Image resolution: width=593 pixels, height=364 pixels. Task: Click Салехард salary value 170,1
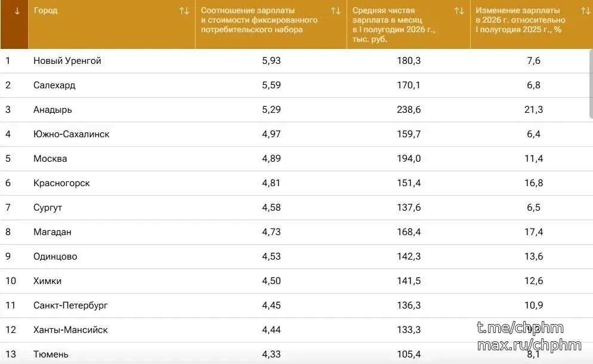click(409, 85)
